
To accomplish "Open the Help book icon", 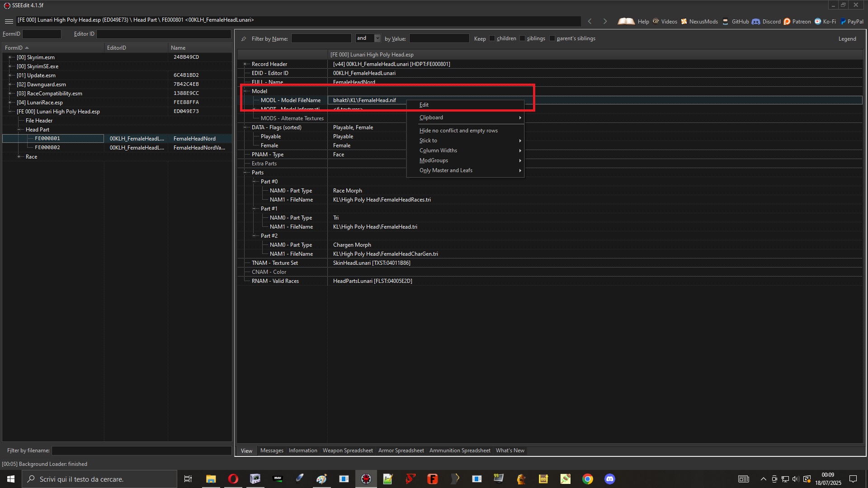I will point(626,21).
